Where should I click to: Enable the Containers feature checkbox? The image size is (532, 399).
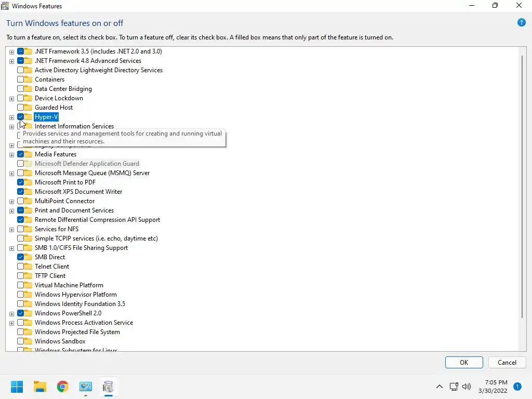[x=20, y=79]
